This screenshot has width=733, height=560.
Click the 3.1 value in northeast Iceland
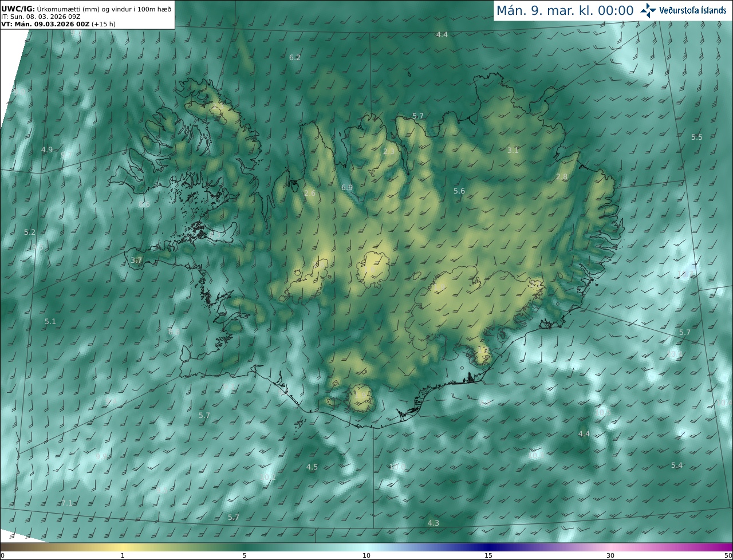pos(513,151)
